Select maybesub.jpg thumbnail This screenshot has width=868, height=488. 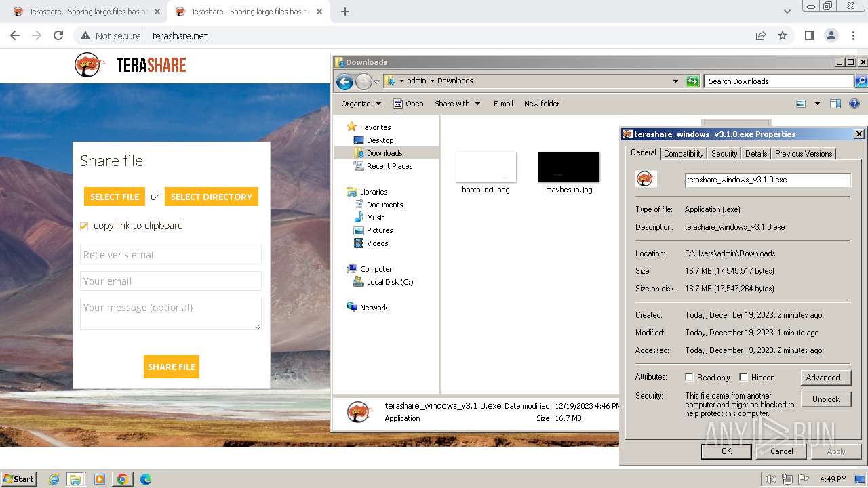pyautogui.click(x=569, y=167)
